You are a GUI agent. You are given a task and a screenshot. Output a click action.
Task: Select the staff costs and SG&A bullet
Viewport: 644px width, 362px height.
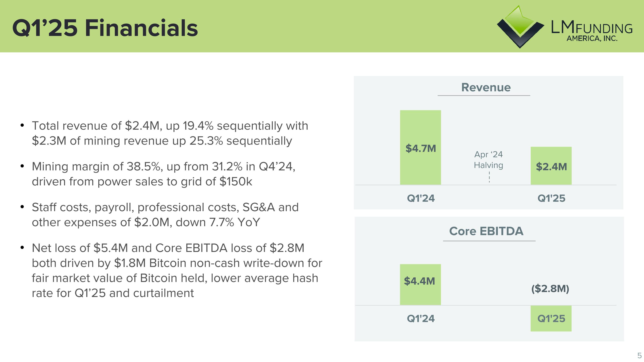pos(165,215)
